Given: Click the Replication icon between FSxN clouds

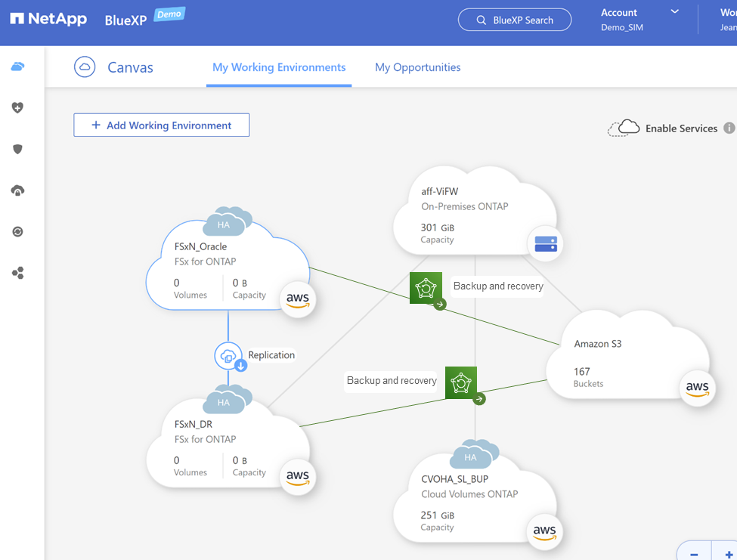Looking at the screenshot, I should click(x=228, y=355).
